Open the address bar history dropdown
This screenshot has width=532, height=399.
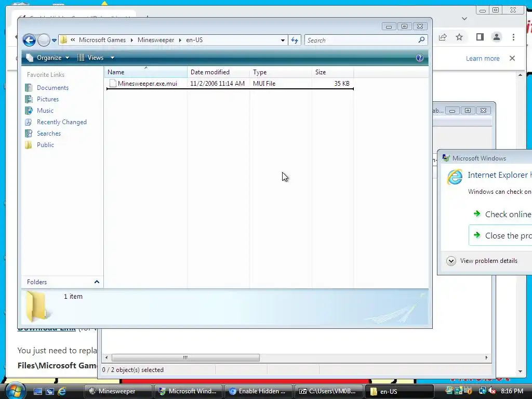pyautogui.click(x=283, y=41)
